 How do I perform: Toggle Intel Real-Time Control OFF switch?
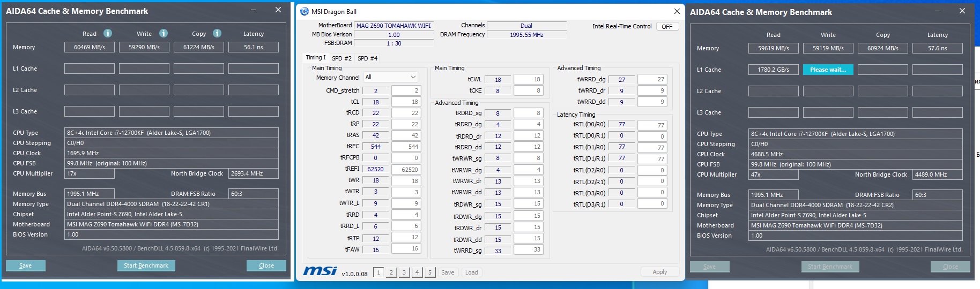(x=667, y=26)
